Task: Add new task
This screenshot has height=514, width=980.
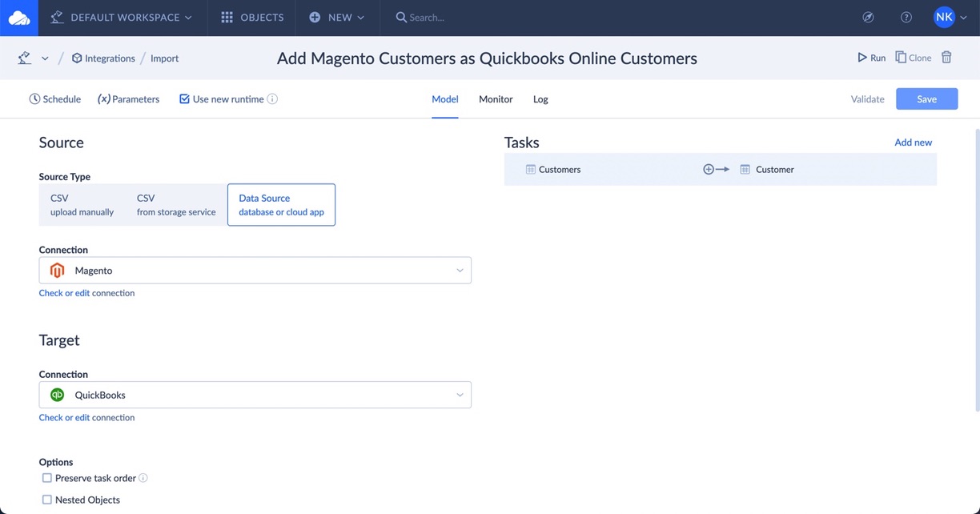Action: [x=914, y=143]
